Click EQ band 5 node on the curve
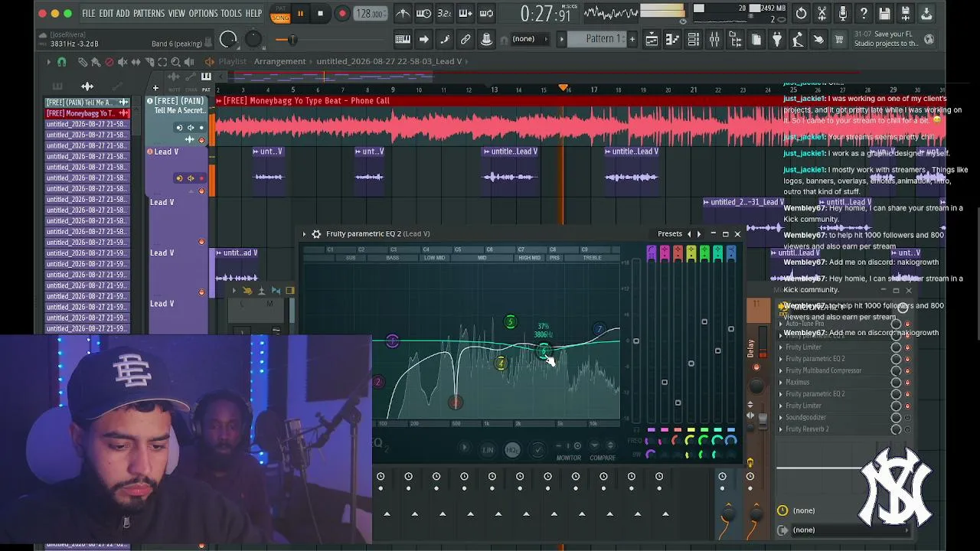The width and height of the screenshot is (980, 551). pos(510,322)
